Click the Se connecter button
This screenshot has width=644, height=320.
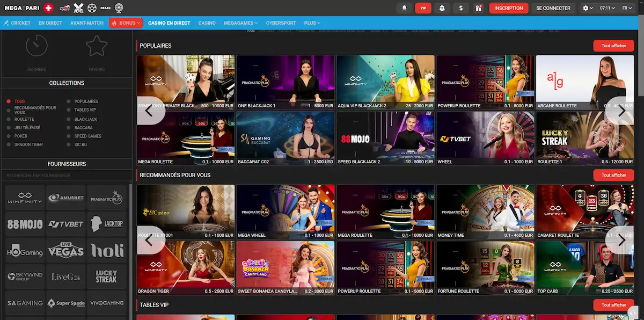click(553, 8)
